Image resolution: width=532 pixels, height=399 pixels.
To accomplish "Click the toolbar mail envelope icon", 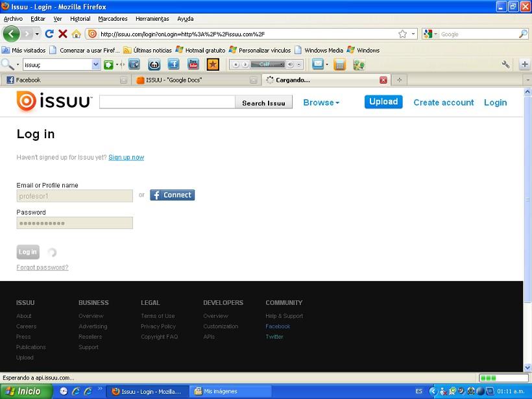I will coord(318,64).
